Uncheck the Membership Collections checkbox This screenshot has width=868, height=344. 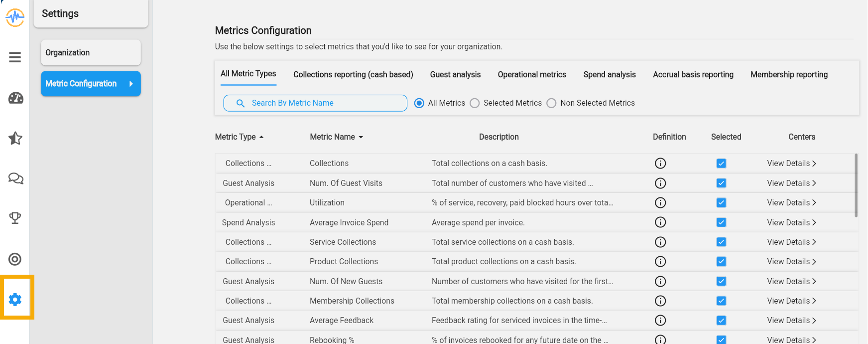tap(721, 301)
